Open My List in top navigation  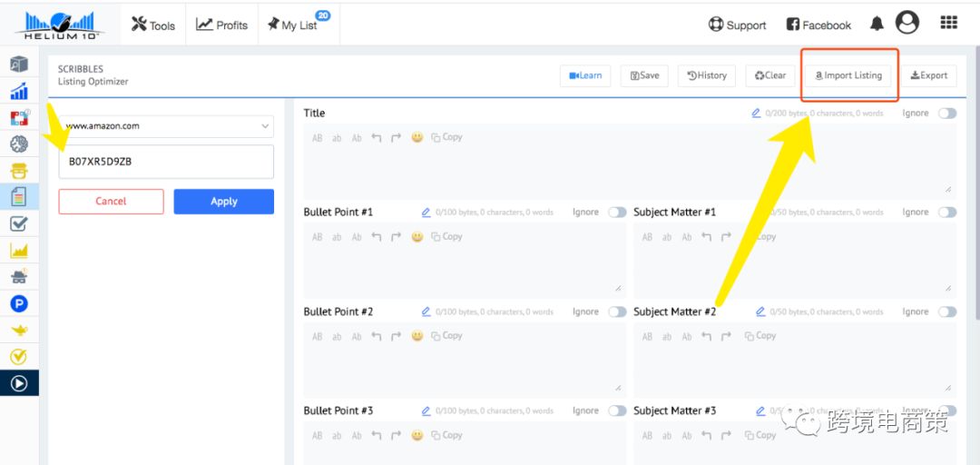click(293, 25)
